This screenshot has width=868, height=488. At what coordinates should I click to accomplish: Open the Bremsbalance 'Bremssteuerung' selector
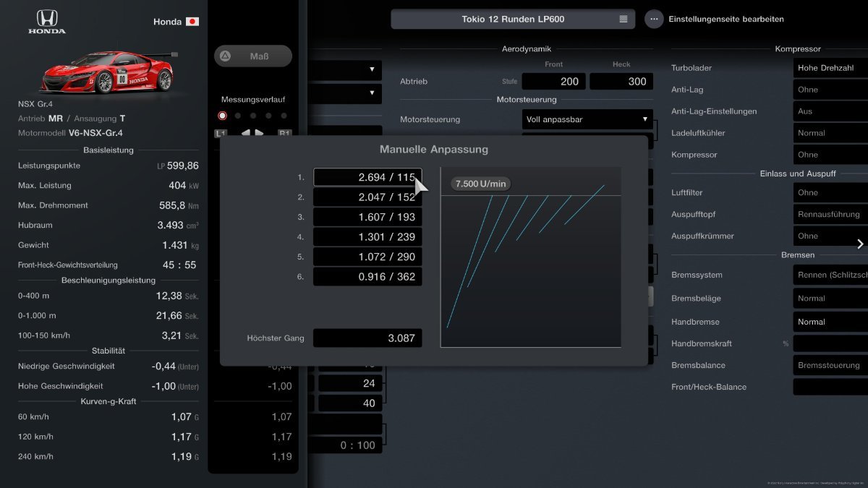(x=830, y=365)
